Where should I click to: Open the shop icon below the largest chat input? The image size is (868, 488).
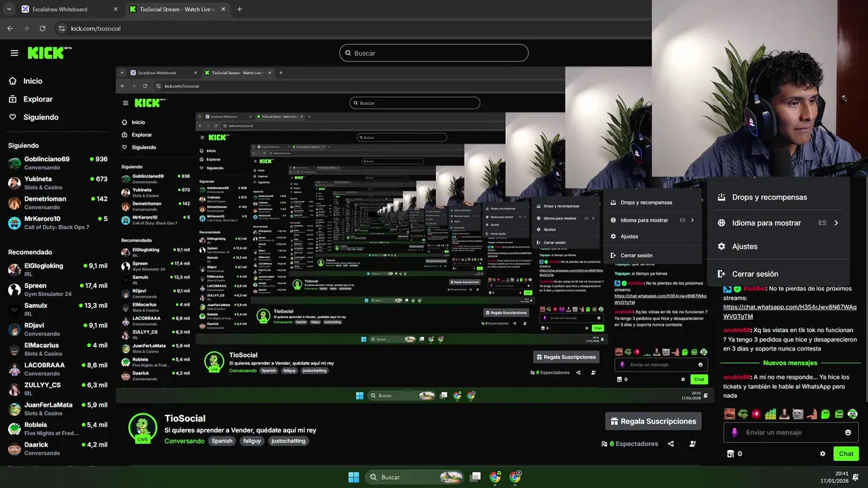tap(730, 453)
